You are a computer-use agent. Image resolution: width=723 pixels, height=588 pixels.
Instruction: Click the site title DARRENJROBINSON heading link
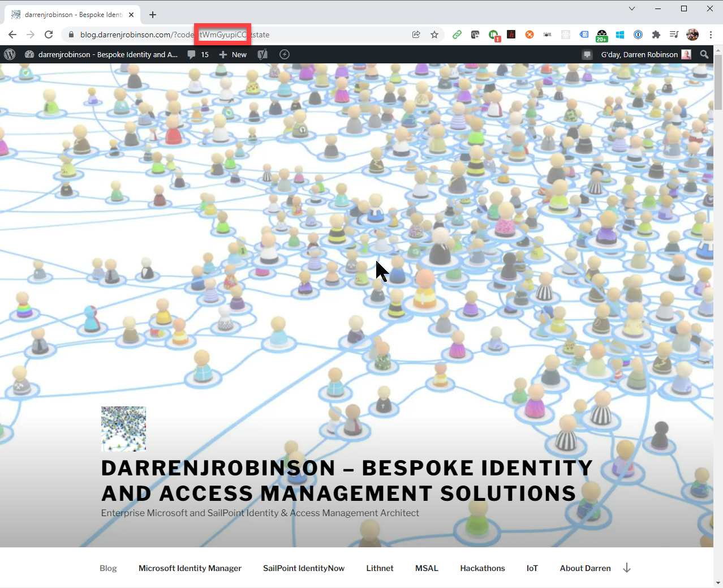click(x=346, y=480)
